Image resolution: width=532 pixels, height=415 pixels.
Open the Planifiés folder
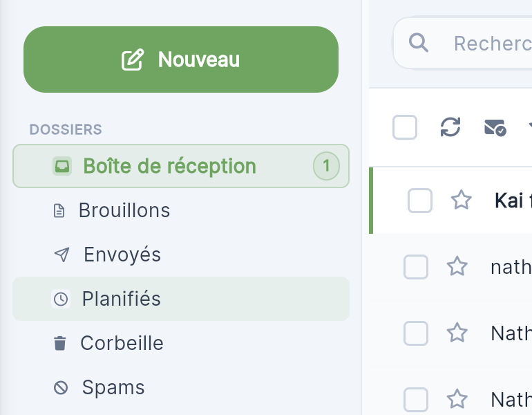[181, 299]
